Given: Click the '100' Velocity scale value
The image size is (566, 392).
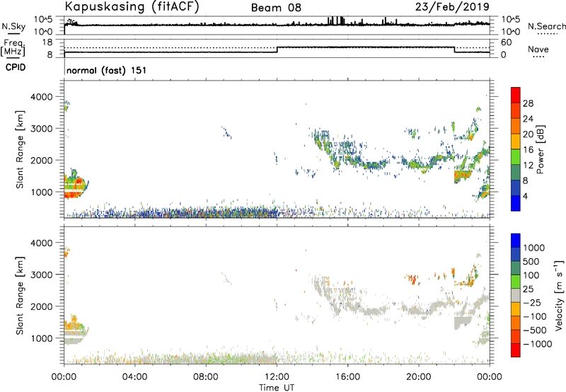Looking at the screenshot, I should [531, 275].
